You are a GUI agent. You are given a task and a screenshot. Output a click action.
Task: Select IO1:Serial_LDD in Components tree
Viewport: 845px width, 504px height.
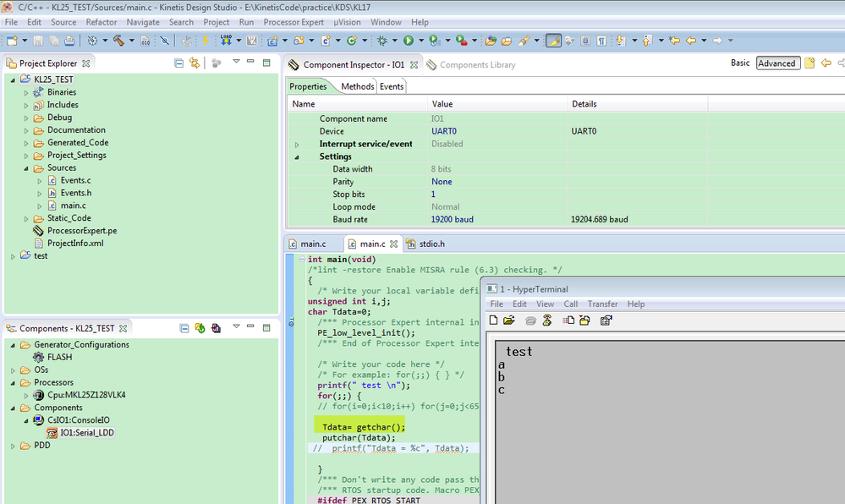pyautogui.click(x=85, y=433)
